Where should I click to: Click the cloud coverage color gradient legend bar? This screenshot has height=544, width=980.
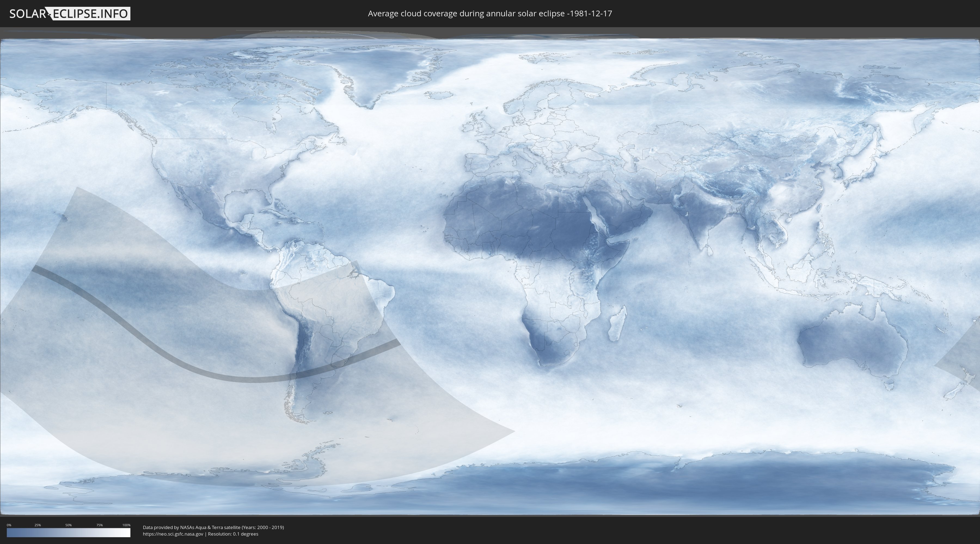pyautogui.click(x=69, y=533)
